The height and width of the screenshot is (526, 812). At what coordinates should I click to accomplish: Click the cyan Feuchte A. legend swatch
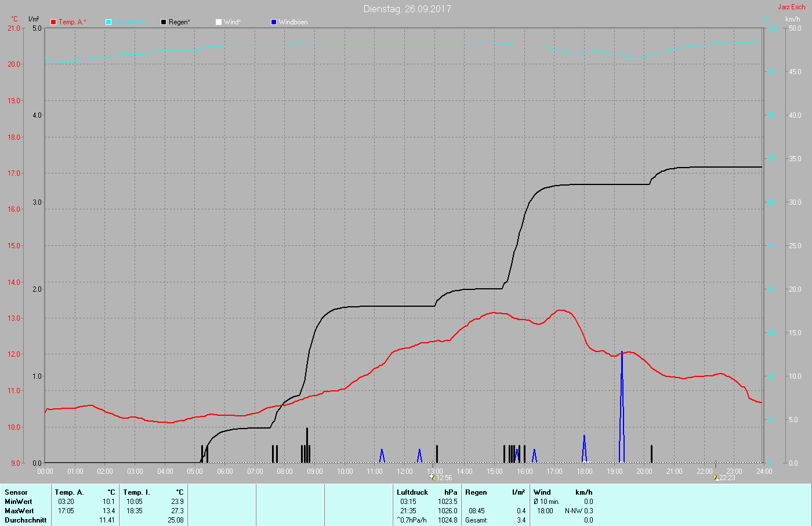108,22
